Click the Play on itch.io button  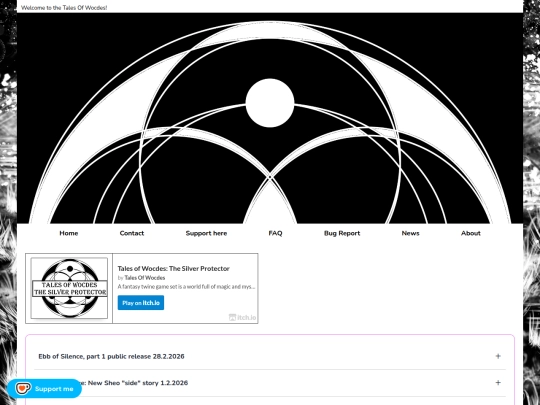point(141,303)
